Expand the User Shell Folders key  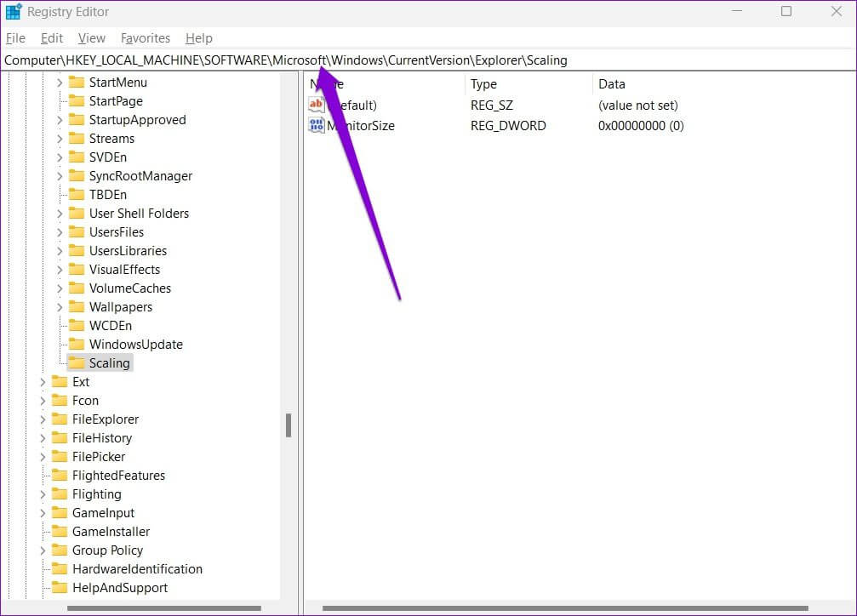point(60,214)
